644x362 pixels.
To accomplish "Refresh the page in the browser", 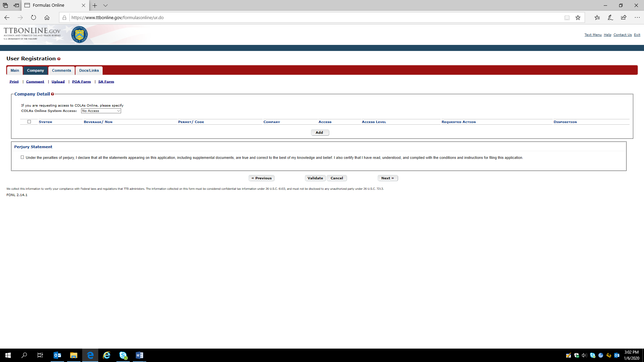I will [x=34, y=17].
